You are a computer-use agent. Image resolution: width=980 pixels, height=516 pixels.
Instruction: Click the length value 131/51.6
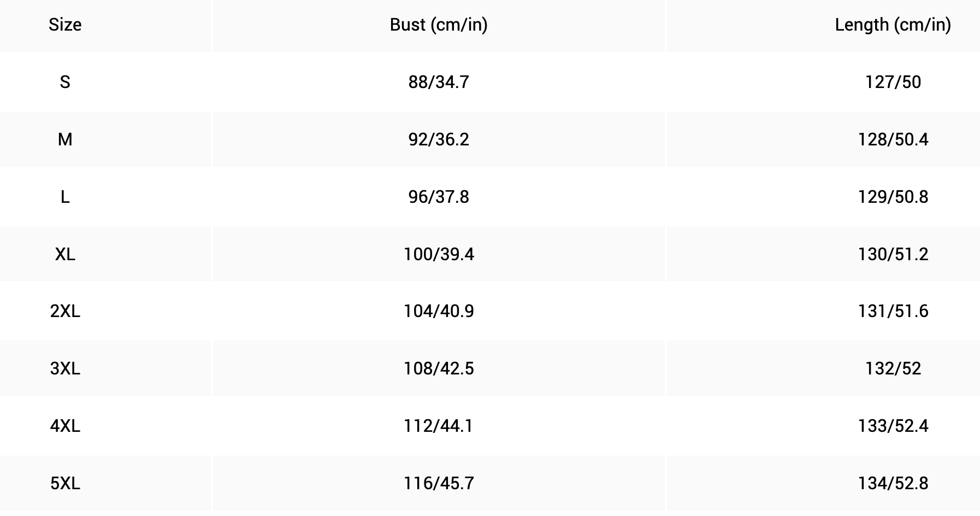[x=893, y=311]
